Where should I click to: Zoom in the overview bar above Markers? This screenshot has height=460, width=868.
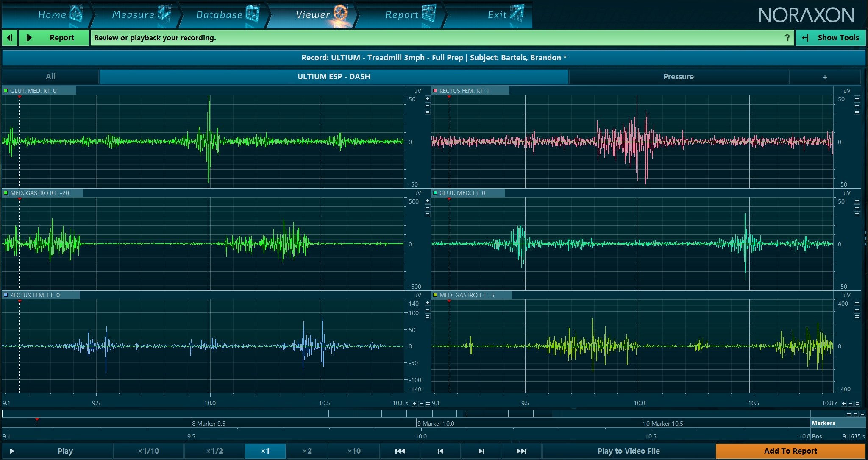click(x=849, y=414)
